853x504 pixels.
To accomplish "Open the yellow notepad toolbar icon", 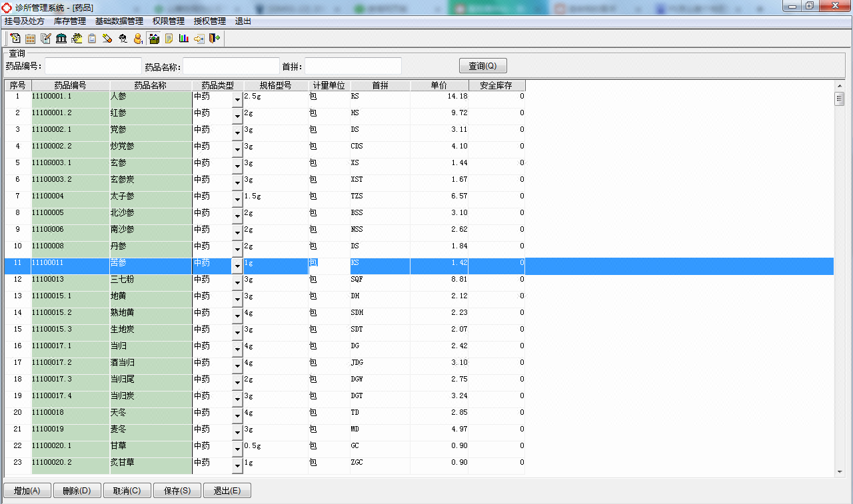I will pyautogui.click(x=169, y=39).
